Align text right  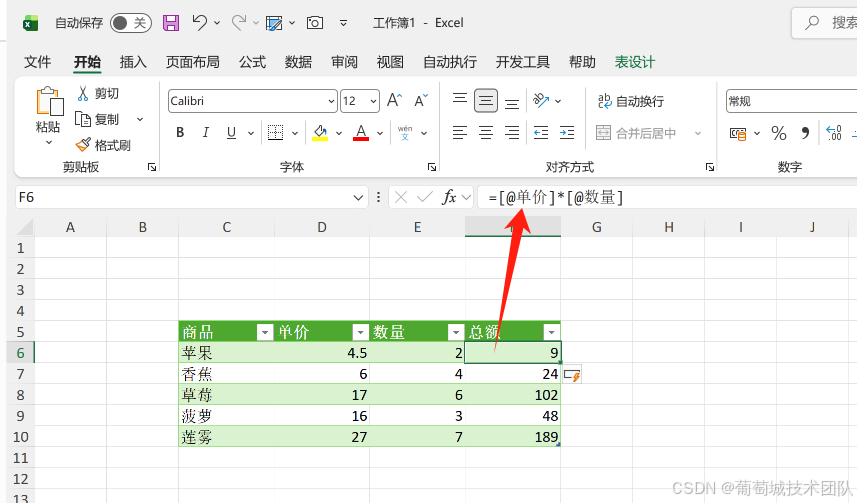512,132
